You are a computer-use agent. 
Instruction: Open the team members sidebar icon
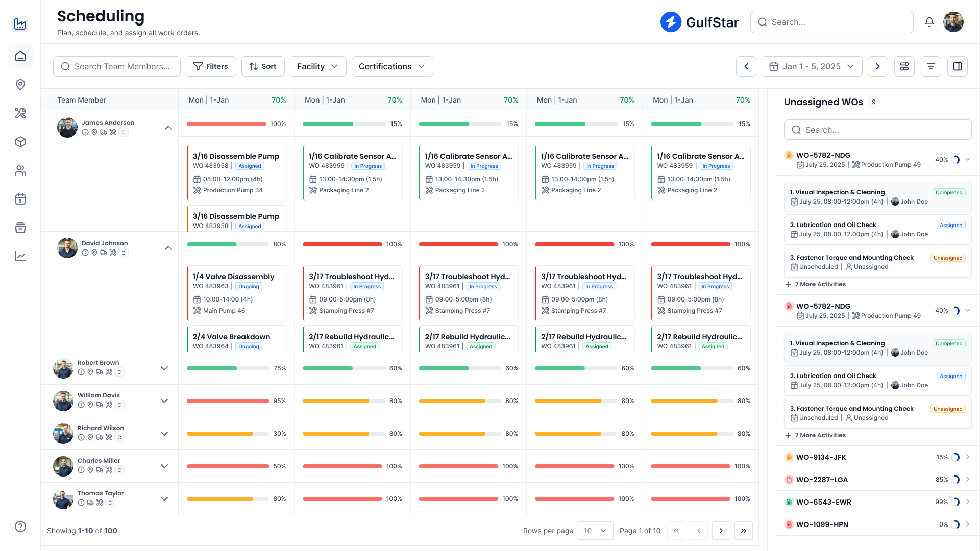click(20, 170)
